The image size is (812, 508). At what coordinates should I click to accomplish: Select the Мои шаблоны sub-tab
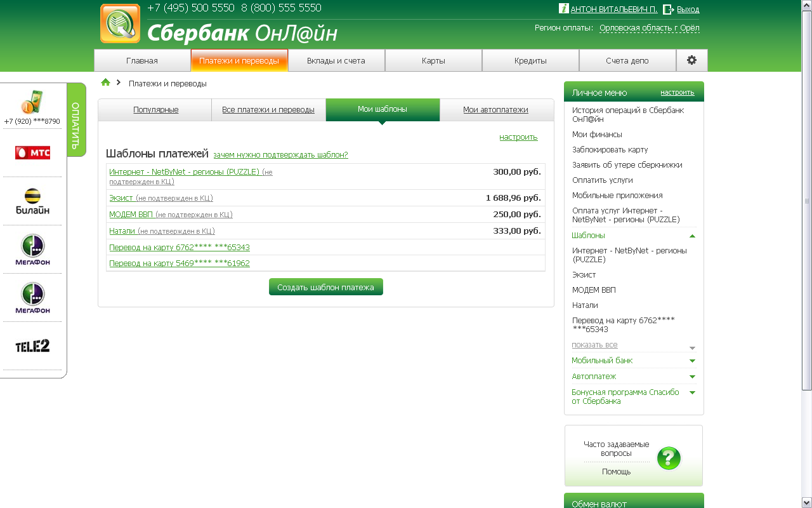tap(383, 109)
